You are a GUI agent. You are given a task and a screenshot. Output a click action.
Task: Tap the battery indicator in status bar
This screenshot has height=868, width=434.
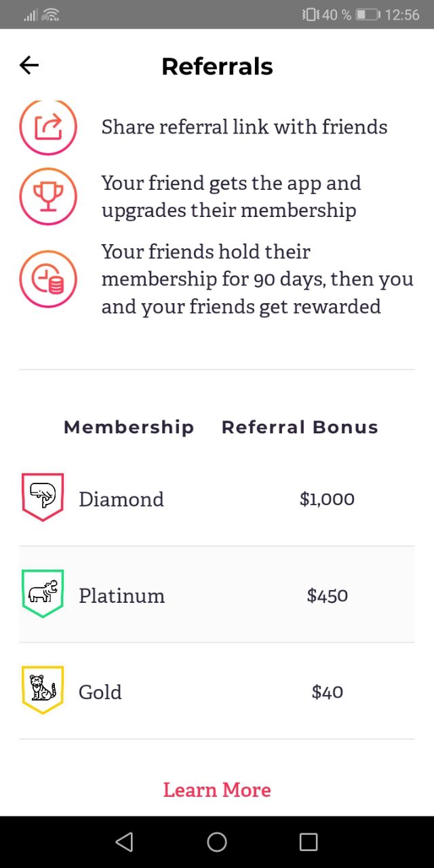pyautogui.click(x=368, y=14)
